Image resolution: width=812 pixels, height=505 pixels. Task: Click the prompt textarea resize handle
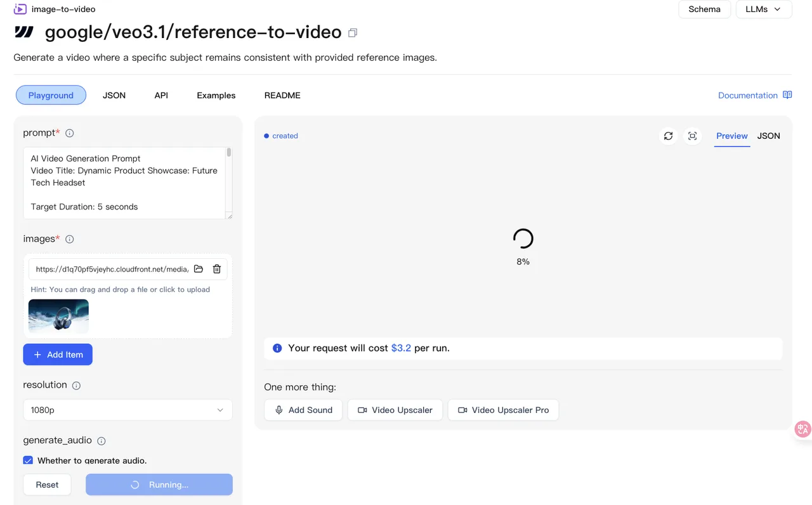(229, 216)
